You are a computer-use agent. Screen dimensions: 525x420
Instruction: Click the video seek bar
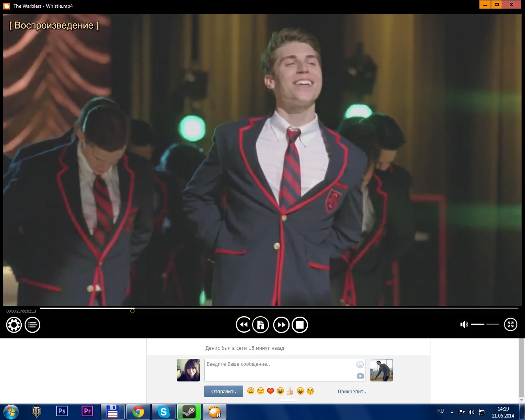tap(279, 308)
